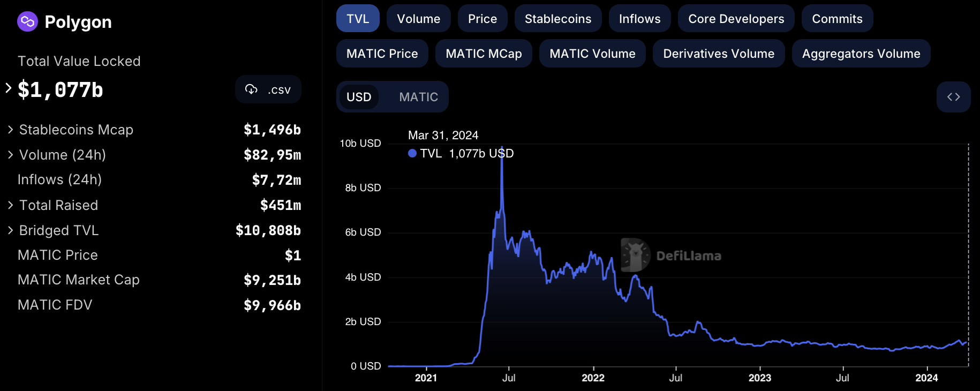Click the Mar 31, 2024 tooltip date
This screenshot has width=980, height=391.
tap(443, 135)
